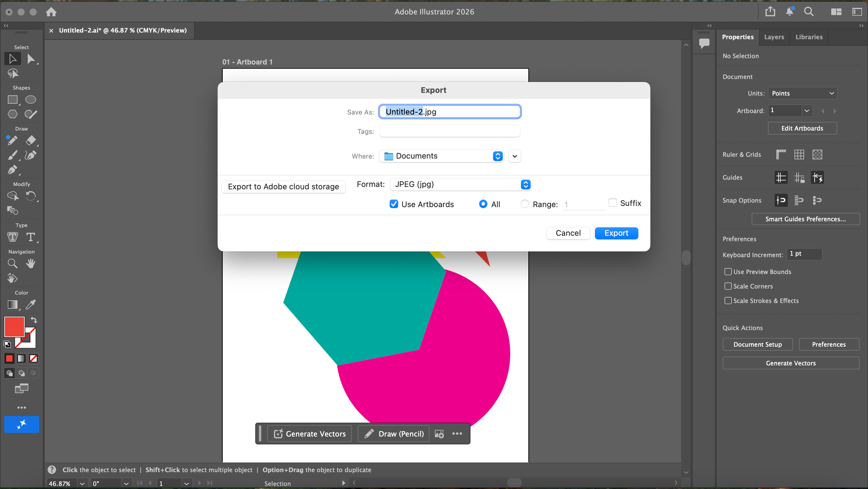Pick the Eraser tool in Draw section
868x489 pixels.
tap(31, 140)
